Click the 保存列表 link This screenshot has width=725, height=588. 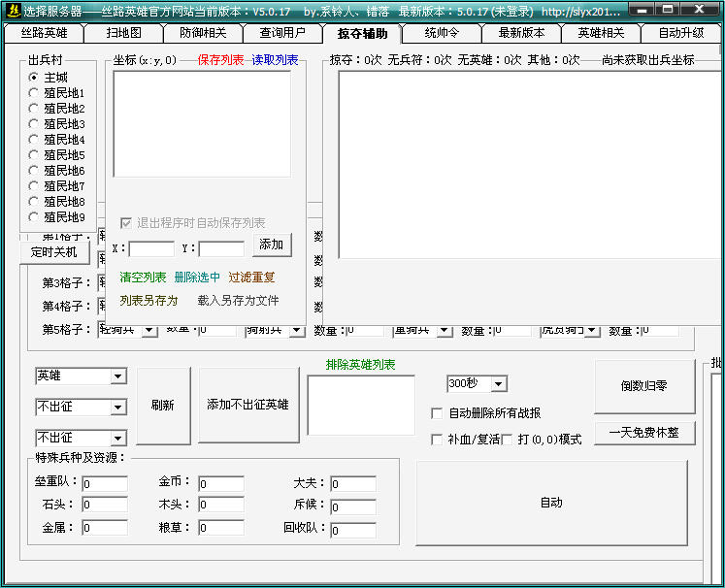coord(220,60)
